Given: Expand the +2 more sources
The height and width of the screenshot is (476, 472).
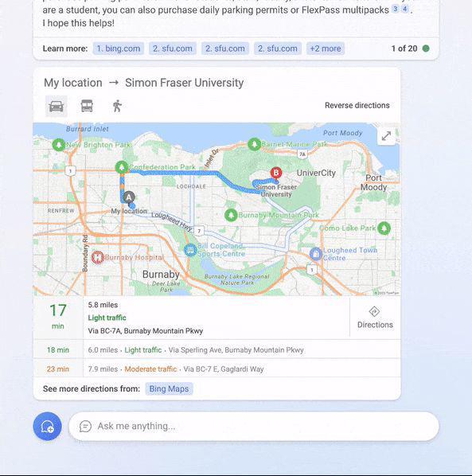Looking at the screenshot, I should tap(326, 49).
